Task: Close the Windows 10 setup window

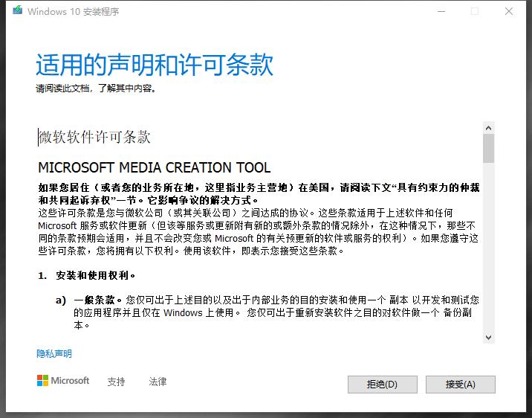Action: pos(508,11)
